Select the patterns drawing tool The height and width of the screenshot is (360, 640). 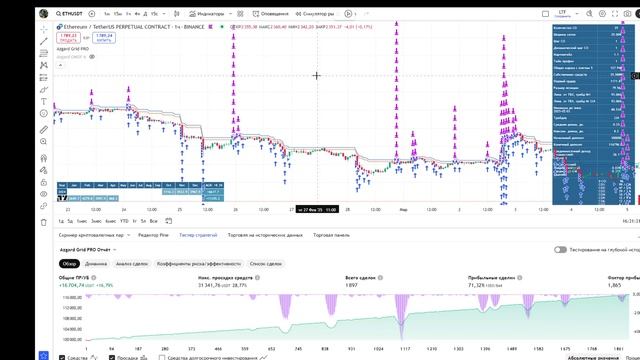click(x=44, y=65)
